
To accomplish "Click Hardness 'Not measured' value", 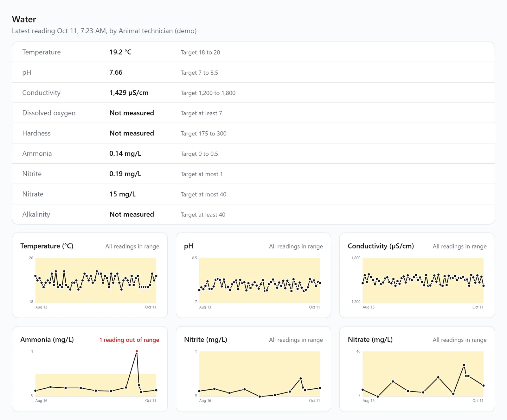I will (132, 133).
